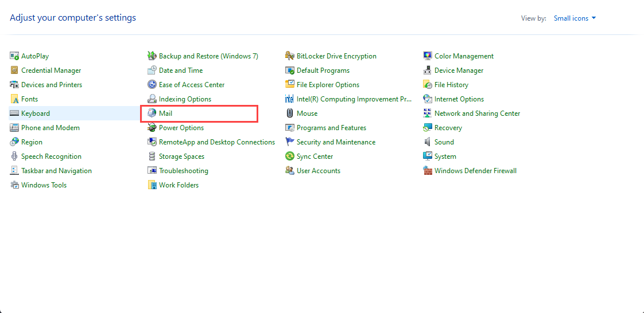The image size is (644, 313).
Task: Click the Mouse icon
Action: coord(290,114)
